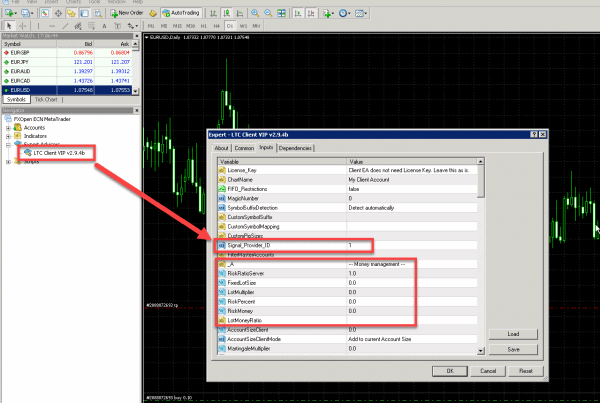Open the About tab
This screenshot has width=600, height=403.
coord(221,148)
